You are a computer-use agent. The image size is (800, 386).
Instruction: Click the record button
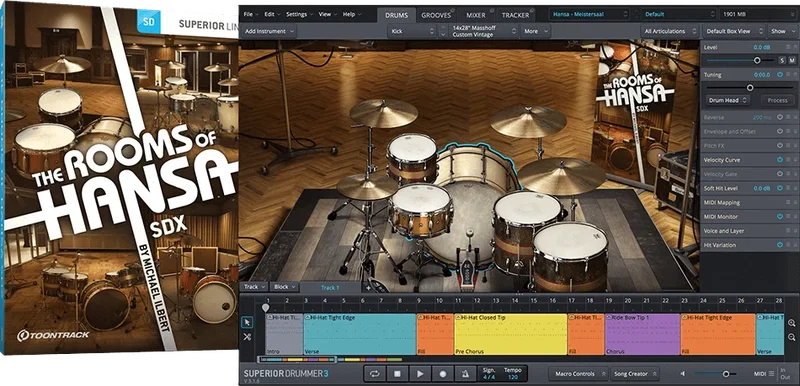pyautogui.click(x=443, y=374)
